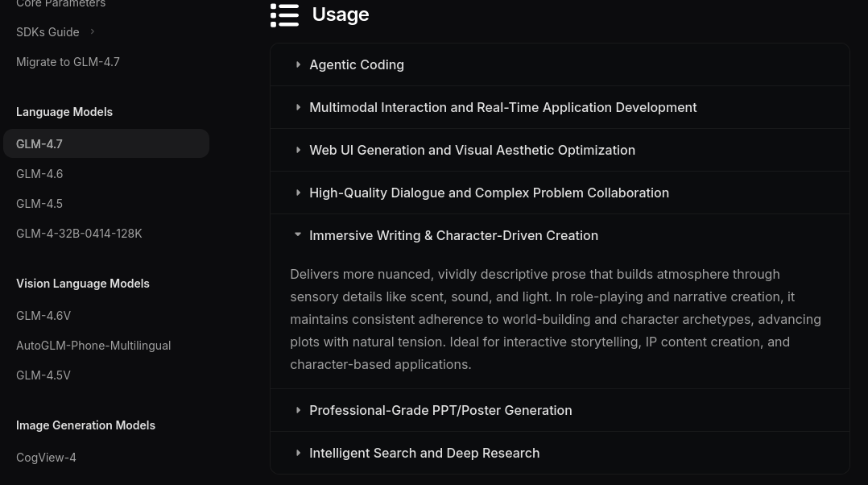This screenshot has height=485, width=868.
Task: Select GLM-4.7 in the sidebar
Action: [x=39, y=143]
